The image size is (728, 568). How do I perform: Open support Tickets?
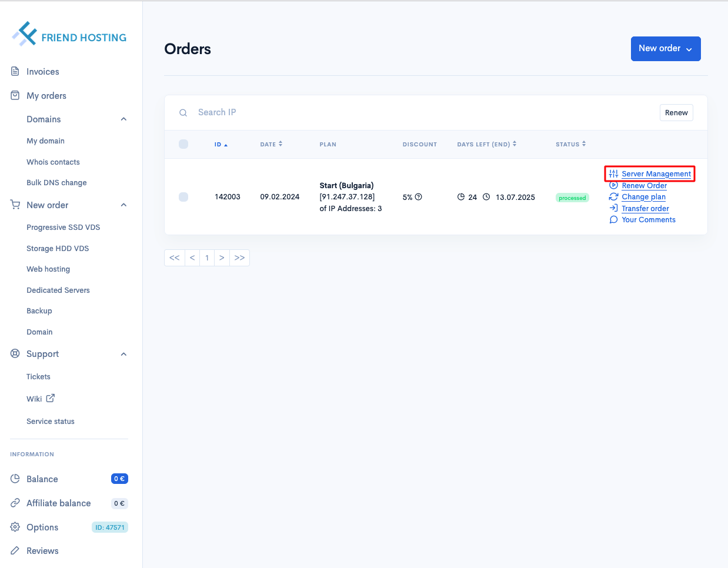point(38,377)
